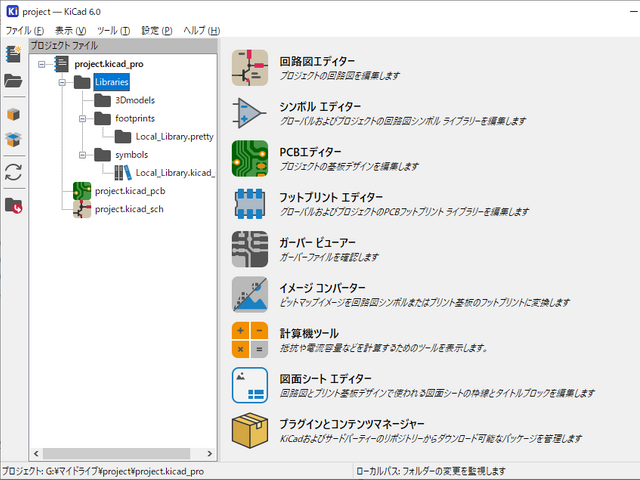Collapse the footprints folder node

(82, 119)
